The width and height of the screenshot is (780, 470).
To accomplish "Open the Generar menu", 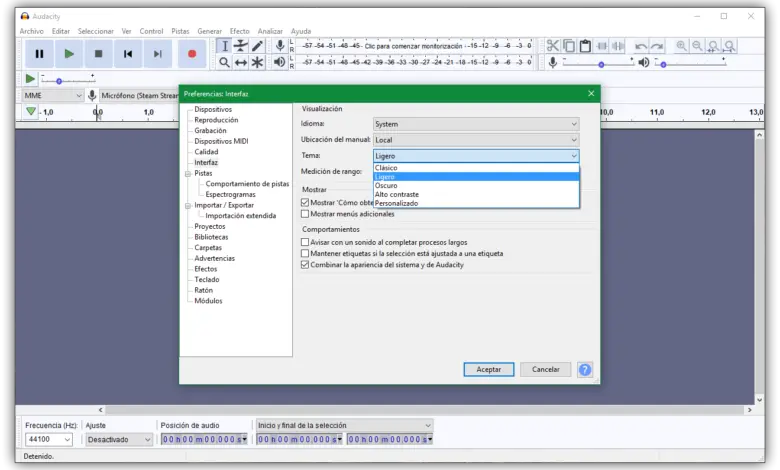I will pos(209,31).
